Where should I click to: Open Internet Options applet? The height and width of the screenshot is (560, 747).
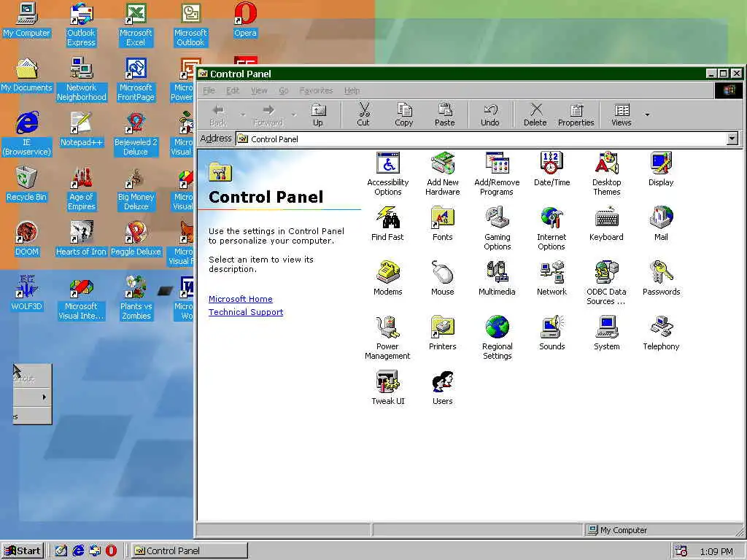pos(551,228)
